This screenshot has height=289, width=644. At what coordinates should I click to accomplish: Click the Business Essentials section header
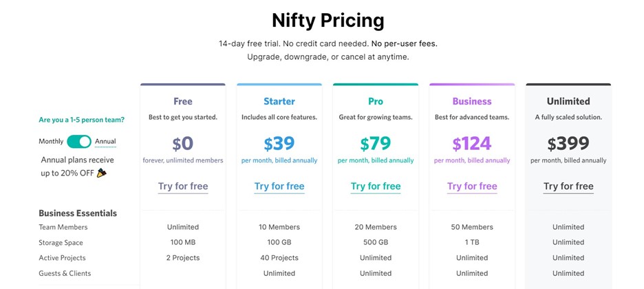pos(78,213)
